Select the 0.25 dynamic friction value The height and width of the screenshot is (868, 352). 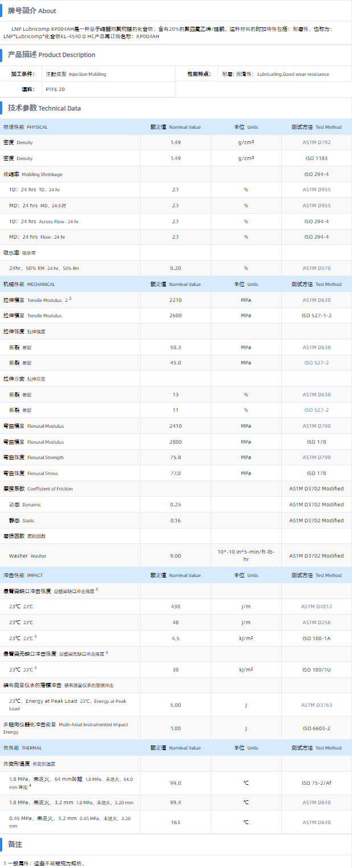pos(175,505)
